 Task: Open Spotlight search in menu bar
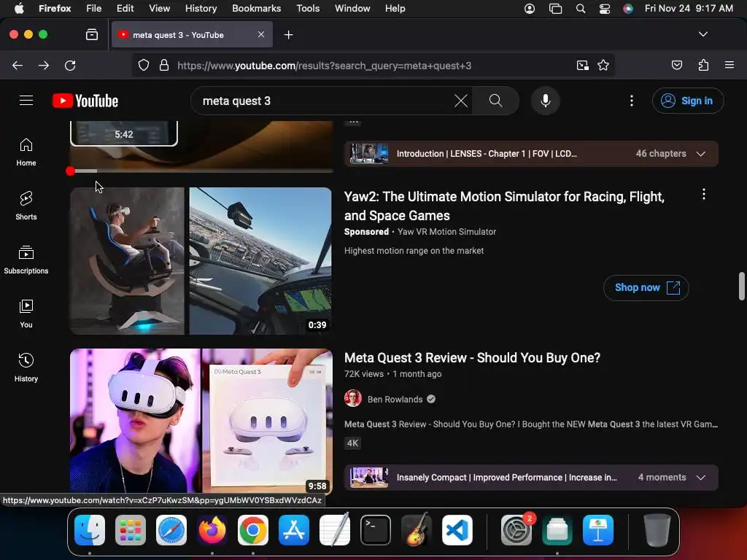580,8
